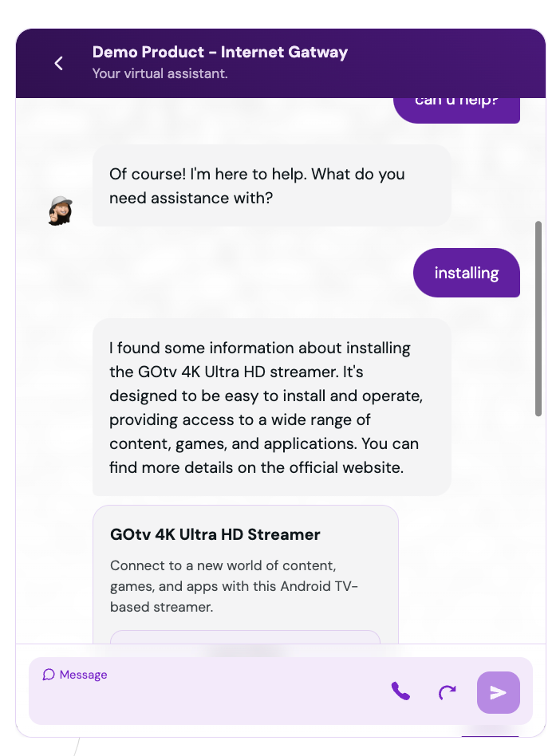The width and height of the screenshot is (560, 756).
Task: Select the chat's vertical scrollbar thumb
Action: pyautogui.click(x=538, y=318)
